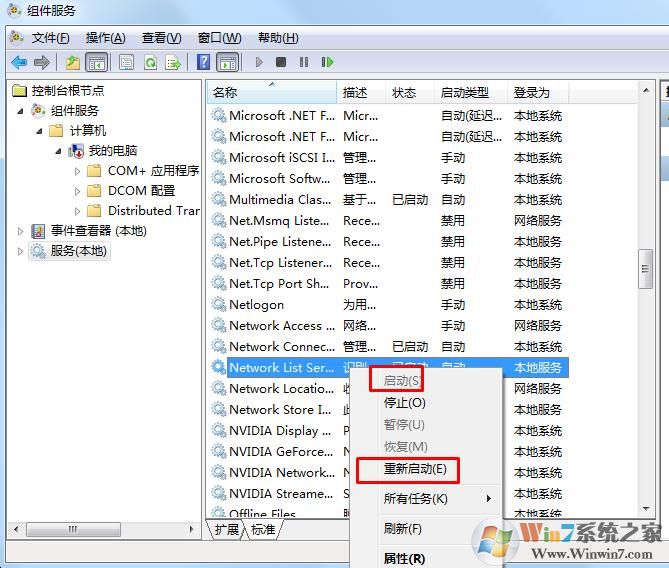Click the Forward arrow toolbar icon

(42, 63)
